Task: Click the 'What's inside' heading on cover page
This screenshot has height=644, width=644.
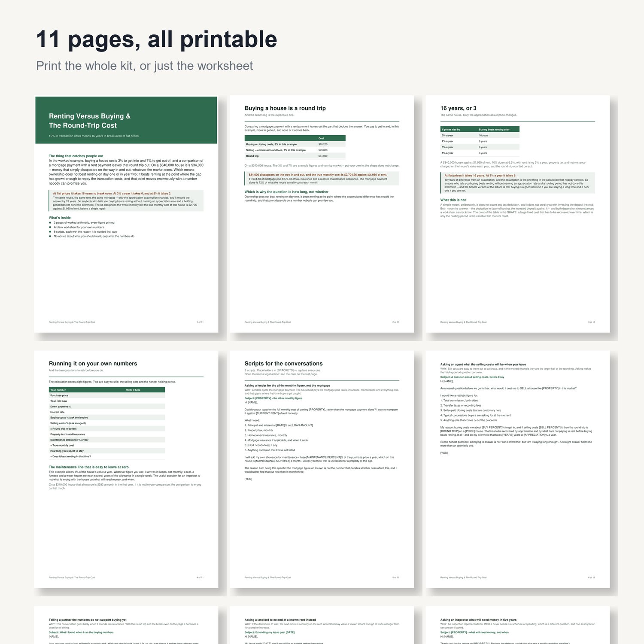Action: [x=60, y=218]
